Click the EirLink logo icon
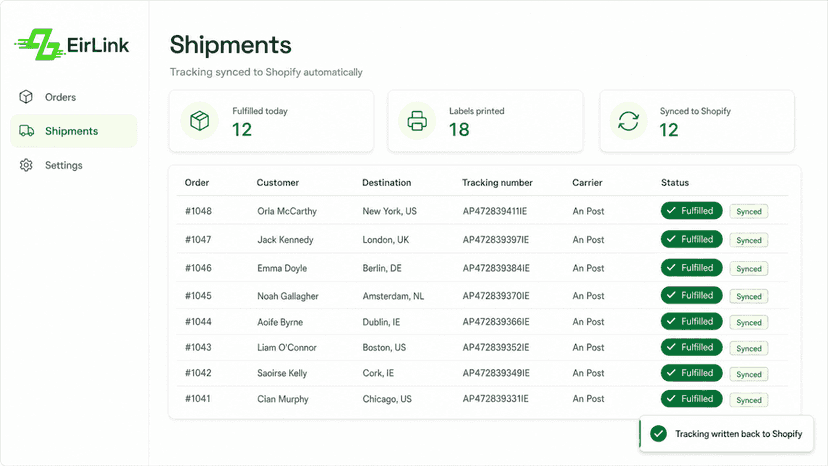 click(39, 44)
